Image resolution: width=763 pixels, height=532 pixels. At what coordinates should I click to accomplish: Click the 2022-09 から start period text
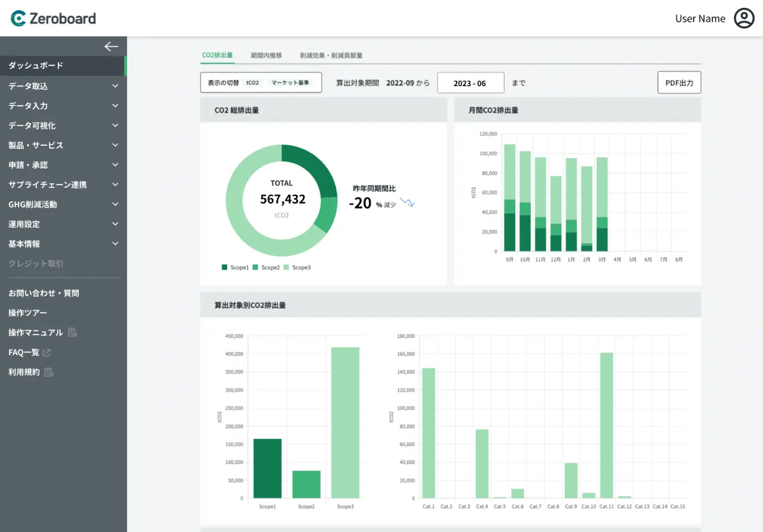coord(408,83)
